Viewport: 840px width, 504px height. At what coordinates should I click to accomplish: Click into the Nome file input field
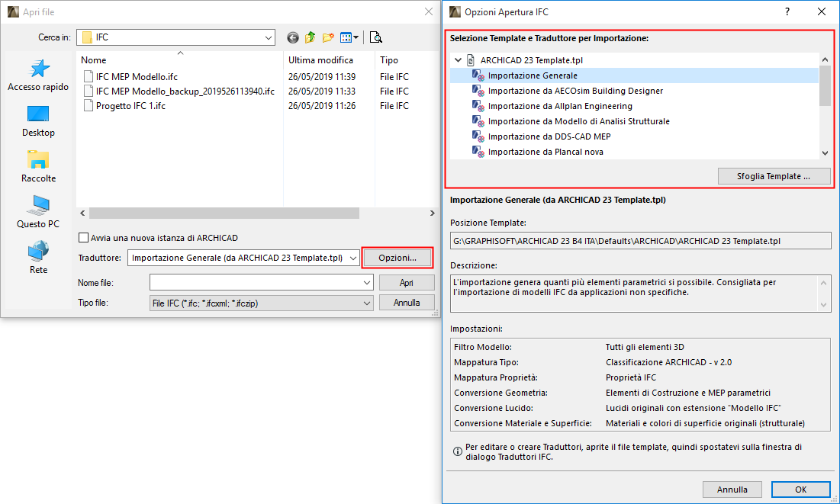[x=256, y=283]
